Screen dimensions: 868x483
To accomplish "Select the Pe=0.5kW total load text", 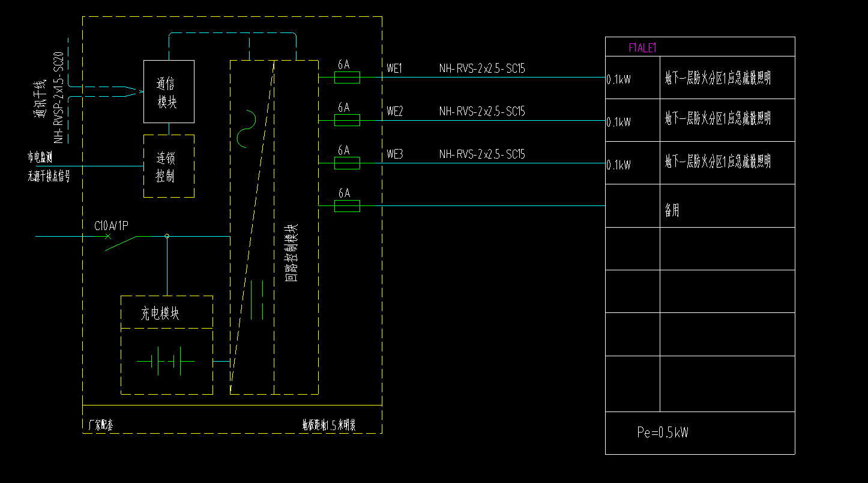I will 663,432.
